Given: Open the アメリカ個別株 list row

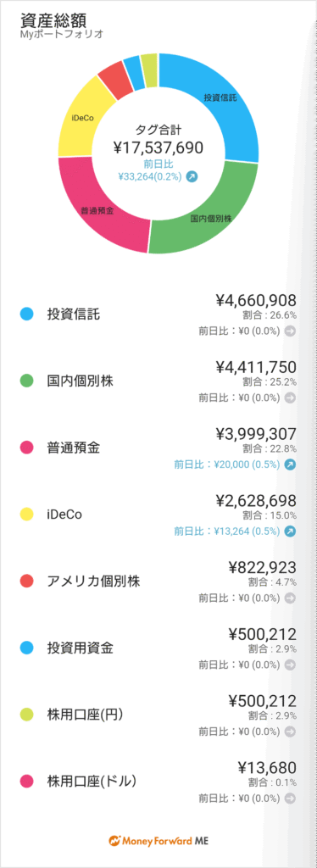Looking at the screenshot, I should click(158, 581).
